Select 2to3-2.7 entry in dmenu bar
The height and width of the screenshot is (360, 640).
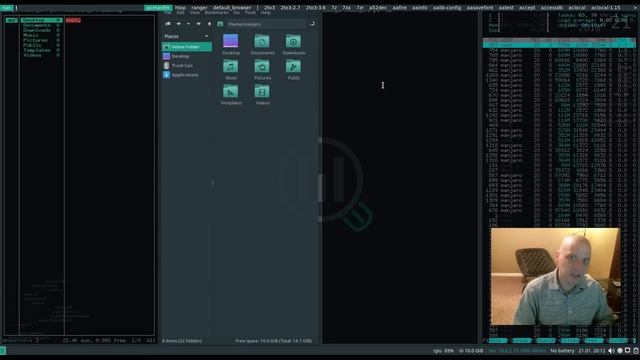click(x=290, y=8)
